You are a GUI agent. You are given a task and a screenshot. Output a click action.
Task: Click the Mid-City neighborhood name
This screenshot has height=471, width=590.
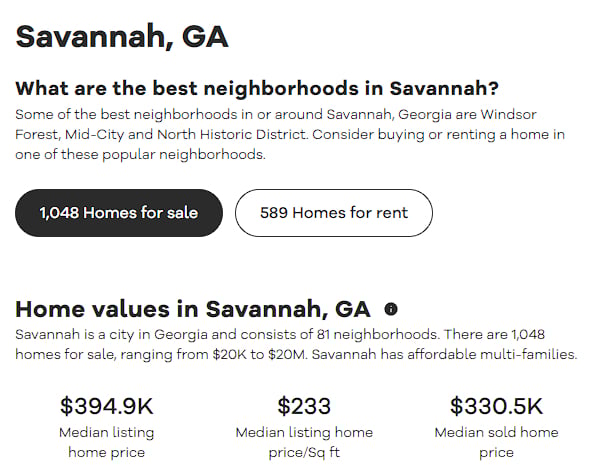click(x=94, y=134)
